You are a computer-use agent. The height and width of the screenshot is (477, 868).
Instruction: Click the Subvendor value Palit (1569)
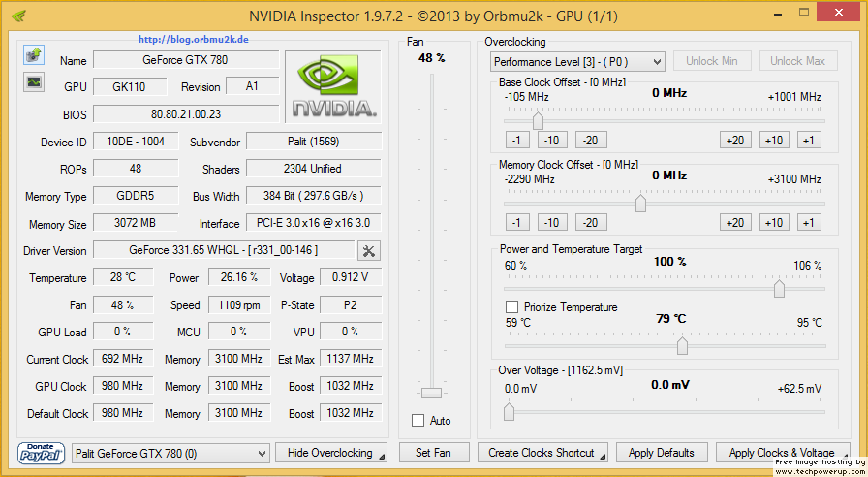tap(313, 142)
